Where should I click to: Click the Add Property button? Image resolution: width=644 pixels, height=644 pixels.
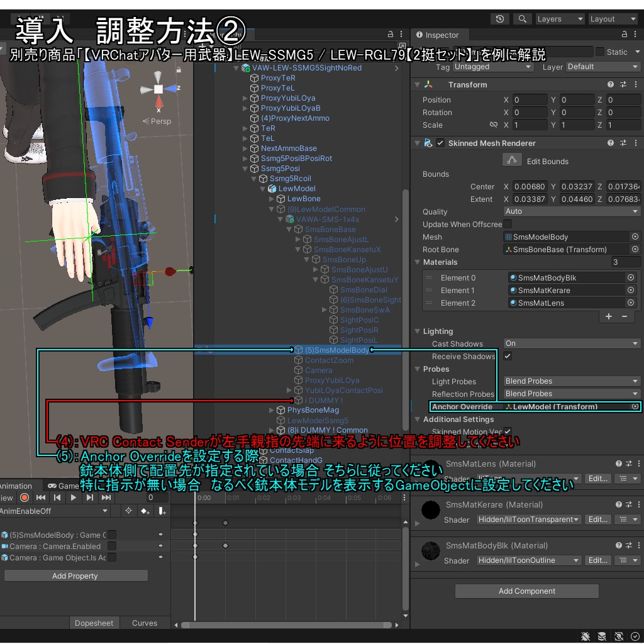click(75, 575)
